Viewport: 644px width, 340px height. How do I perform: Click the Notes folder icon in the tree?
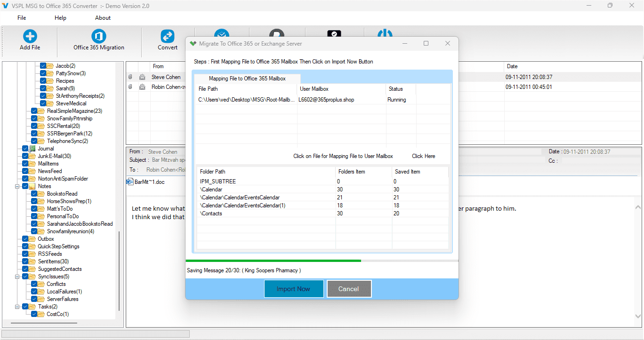pos(32,186)
